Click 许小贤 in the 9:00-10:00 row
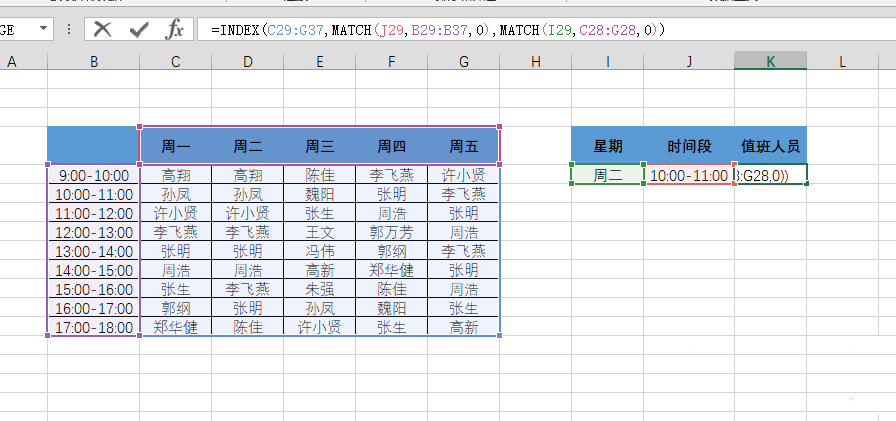Screen dimensions: 896x421 point(463,175)
